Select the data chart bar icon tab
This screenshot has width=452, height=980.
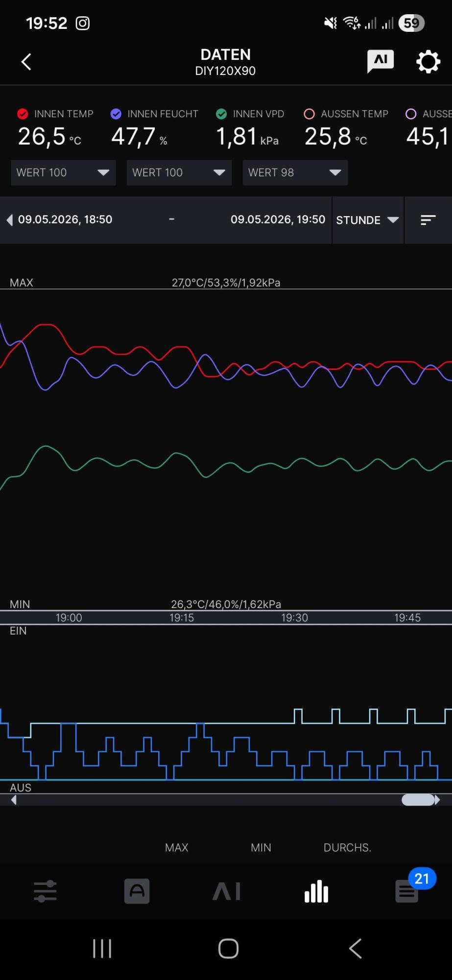tap(316, 891)
